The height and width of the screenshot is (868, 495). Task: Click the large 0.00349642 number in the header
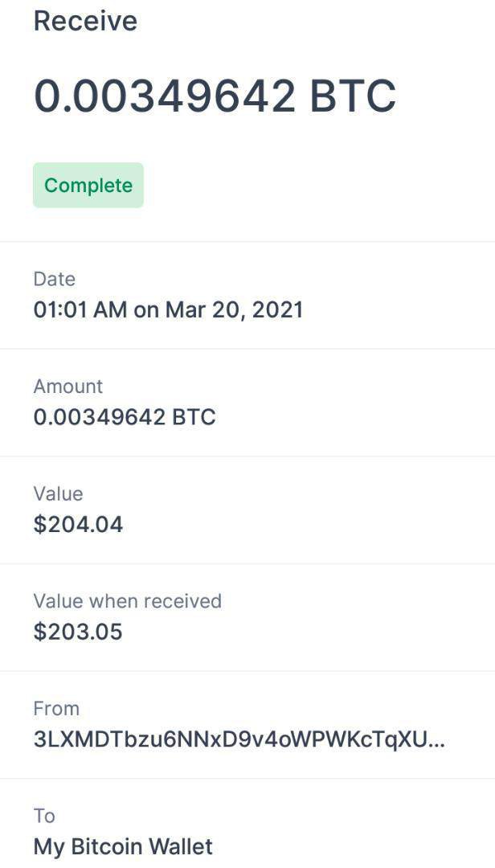165,96
